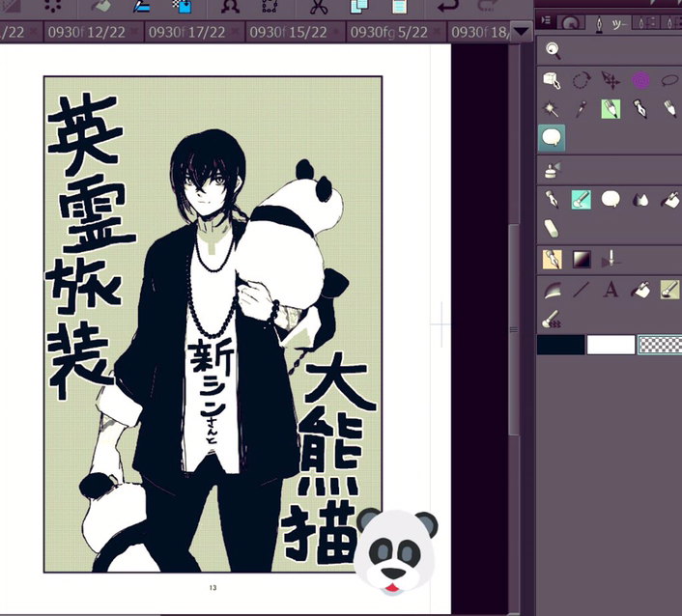
Task: Switch to the 0930f 18/ tab
Action: [479, 32]
